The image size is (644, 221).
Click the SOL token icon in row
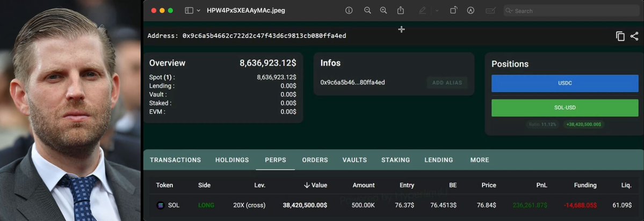point(161,205)
